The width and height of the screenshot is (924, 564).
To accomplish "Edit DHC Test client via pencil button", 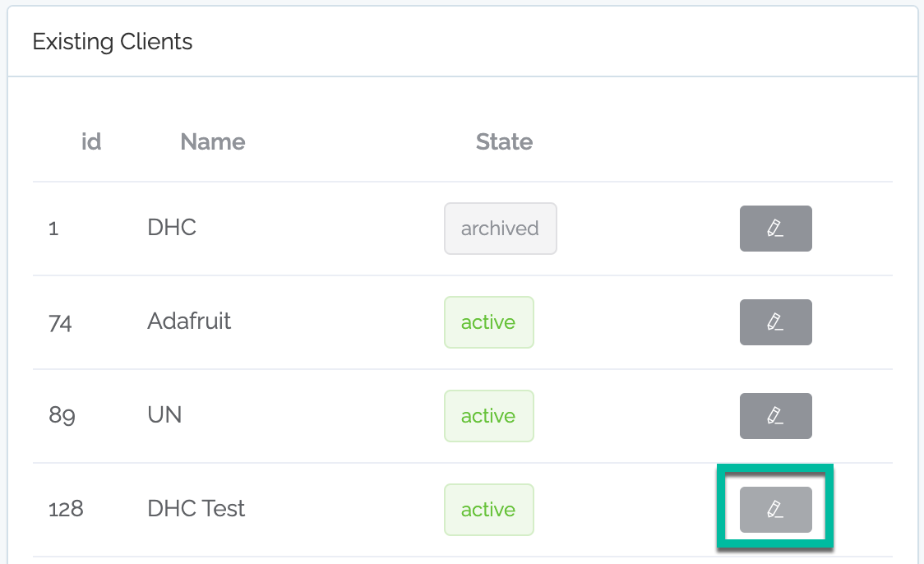I will pyautogui.click(x=775, y=510).
